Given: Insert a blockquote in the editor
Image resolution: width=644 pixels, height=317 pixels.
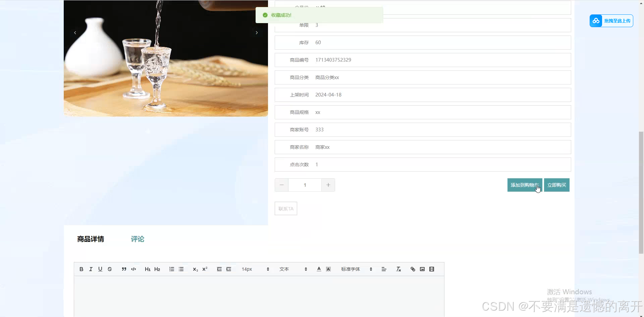Looking at the screenshot, I should click(x=124, y=269).
